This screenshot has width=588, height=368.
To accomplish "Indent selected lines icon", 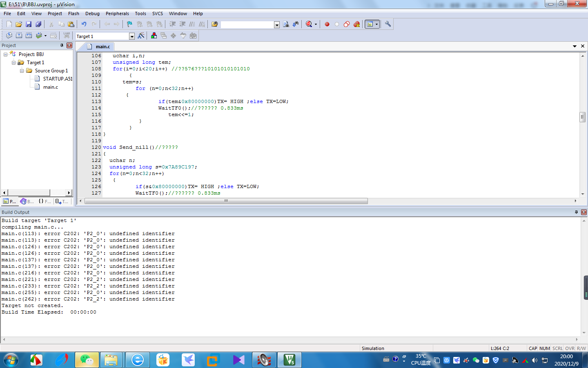I will pos(172,24).
